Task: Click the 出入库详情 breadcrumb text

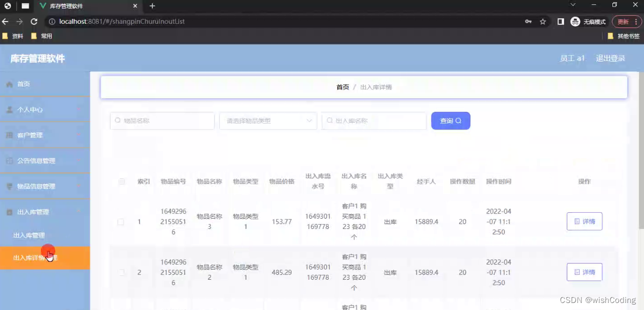Action: 376,87
